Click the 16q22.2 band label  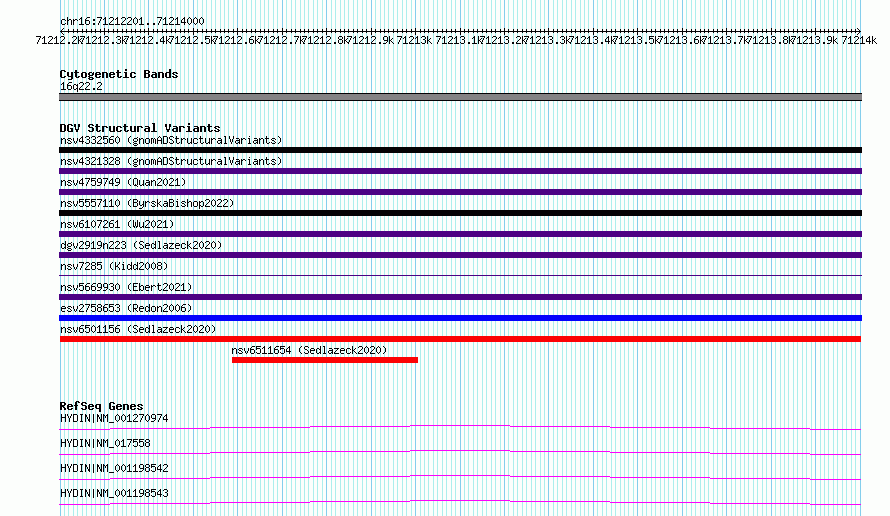(81, 86)
